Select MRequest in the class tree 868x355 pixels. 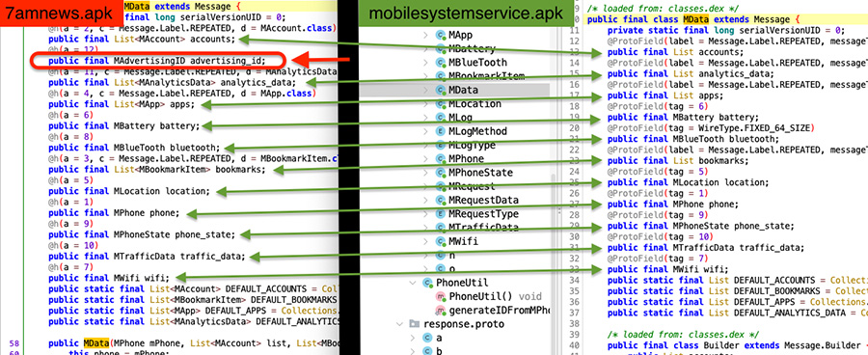tap(472, 186)
